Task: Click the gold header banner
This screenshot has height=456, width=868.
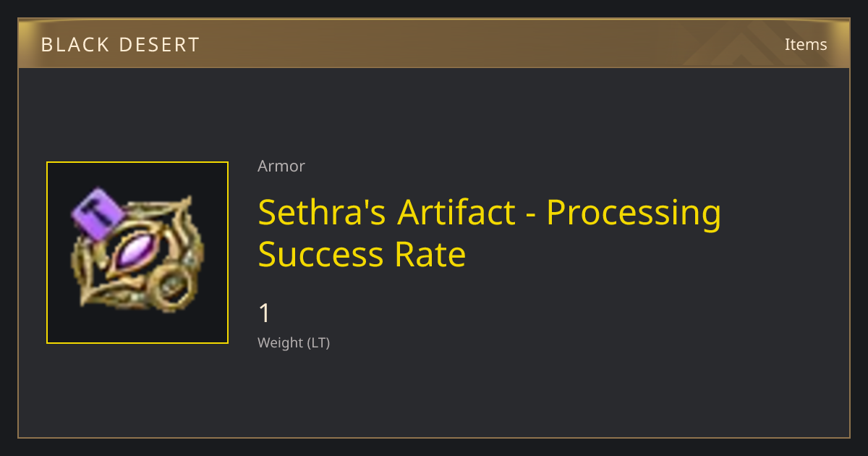Action: (434, 43)
